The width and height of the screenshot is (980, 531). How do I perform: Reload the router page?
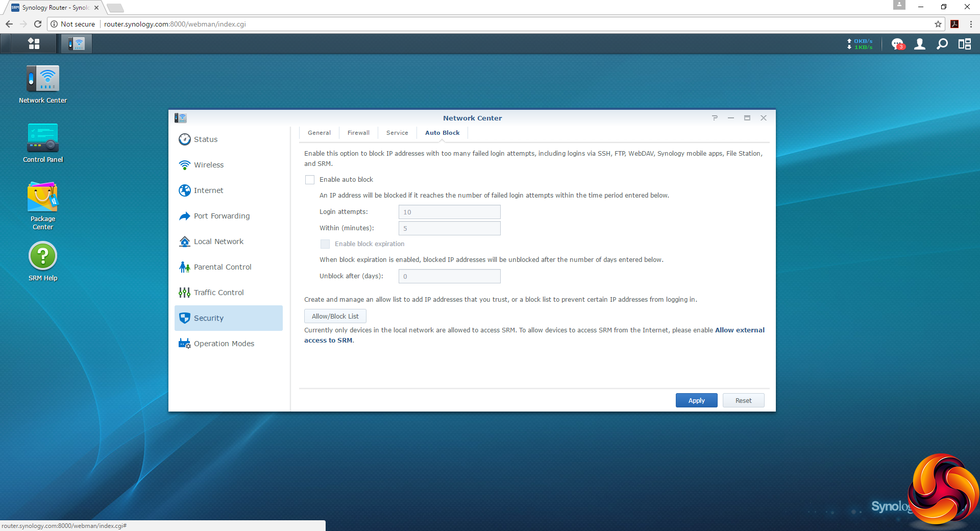coord(38,24)
